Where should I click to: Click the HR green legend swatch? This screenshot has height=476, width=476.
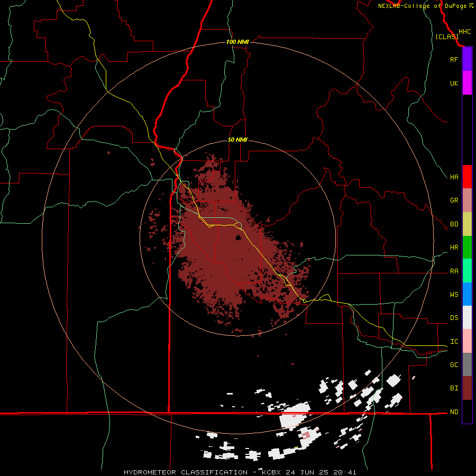[x=467, y=248]
